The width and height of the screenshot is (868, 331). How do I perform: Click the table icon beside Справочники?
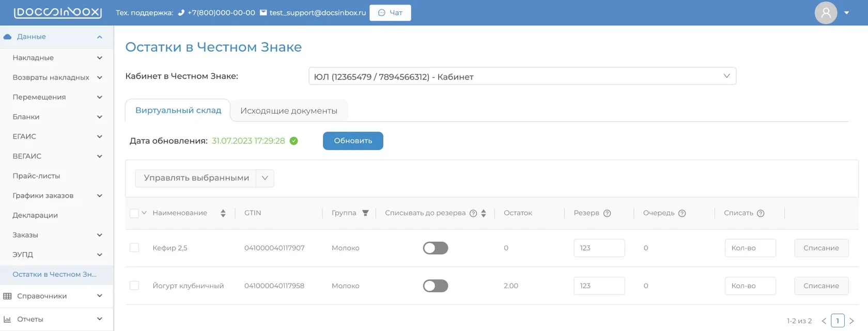7,296
